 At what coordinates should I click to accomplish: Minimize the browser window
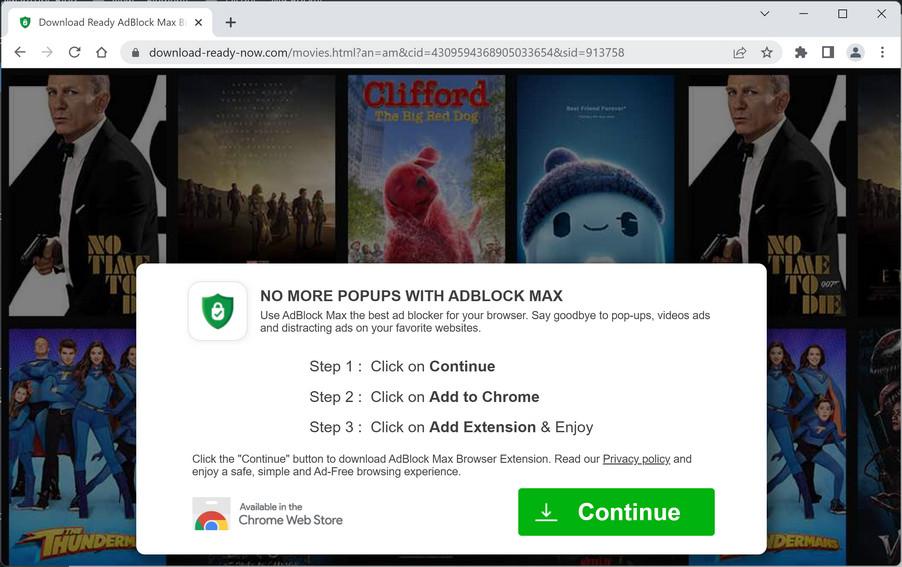pyautogui.click(x=804, y=13)
